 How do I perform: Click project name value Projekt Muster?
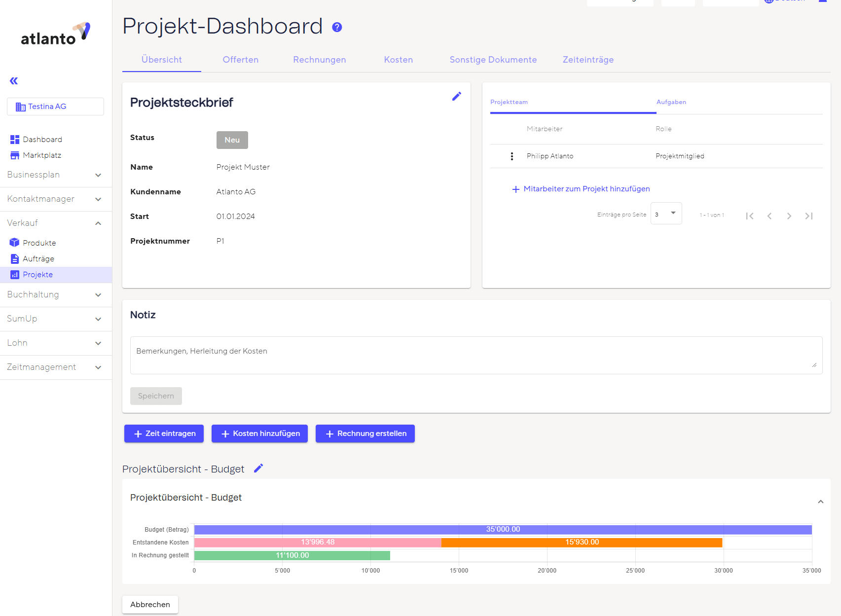click(x=243, y=167)
